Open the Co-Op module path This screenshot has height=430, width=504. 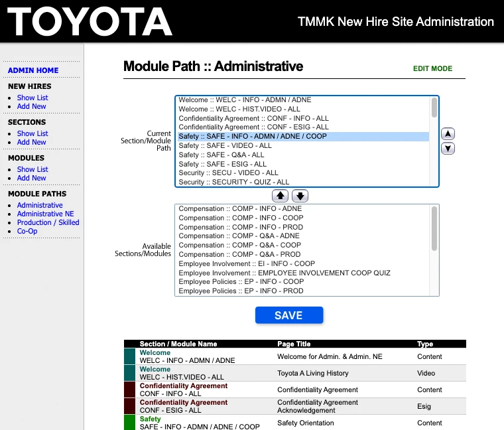27,231
